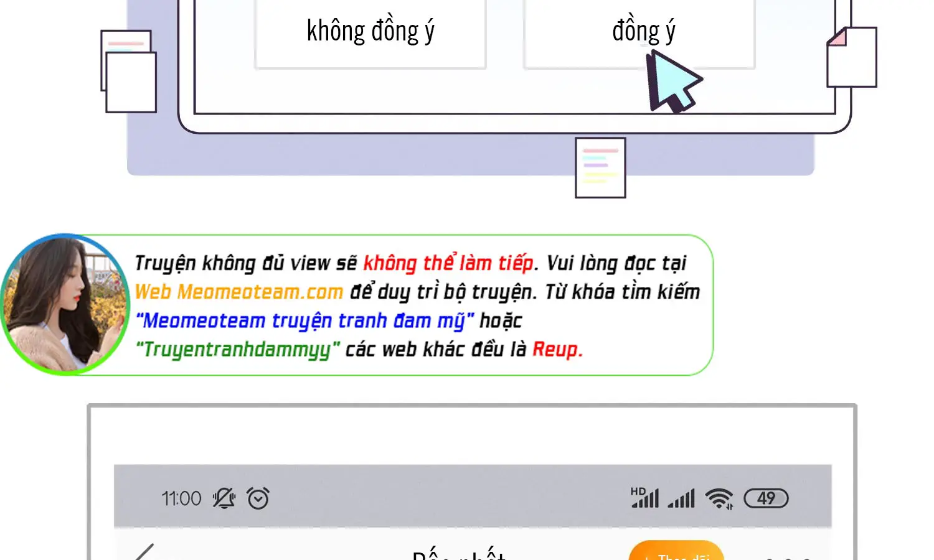934x560 pixels.
Task: Click the muted bell notification icon
Action: click(x=224, y=498)
